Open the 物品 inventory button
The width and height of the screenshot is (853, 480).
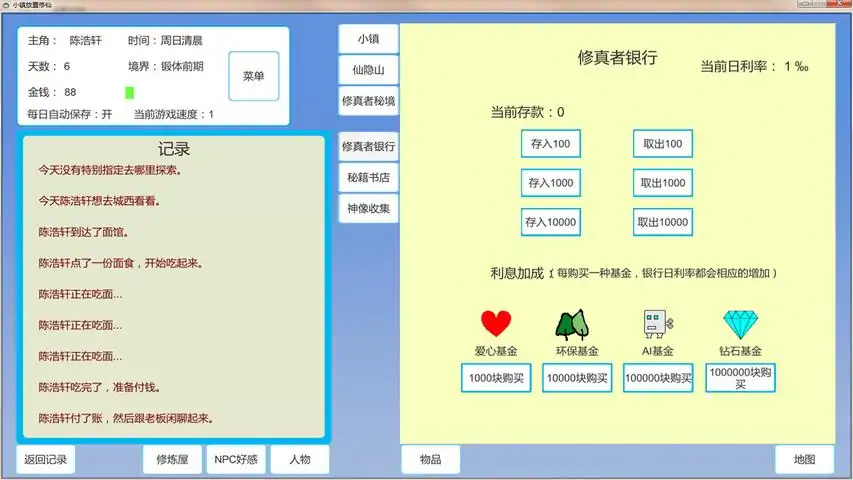click(x=431, y=460)
